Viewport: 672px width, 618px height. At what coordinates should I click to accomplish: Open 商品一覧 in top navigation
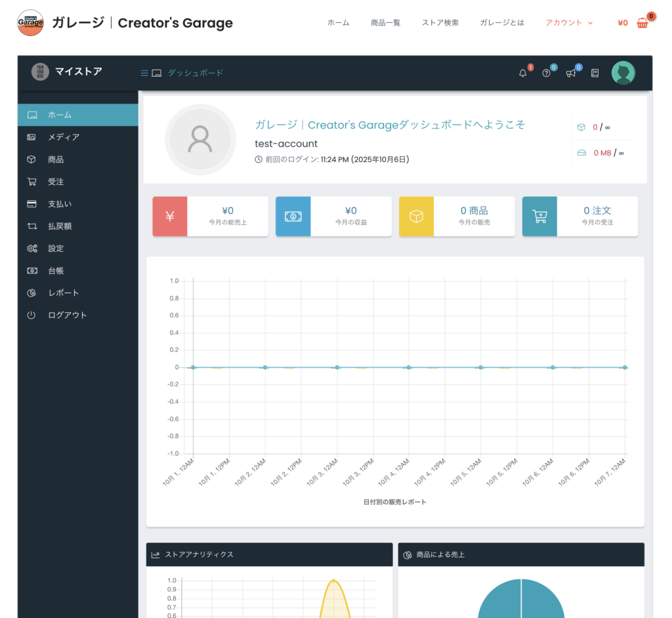coord(385,22)
